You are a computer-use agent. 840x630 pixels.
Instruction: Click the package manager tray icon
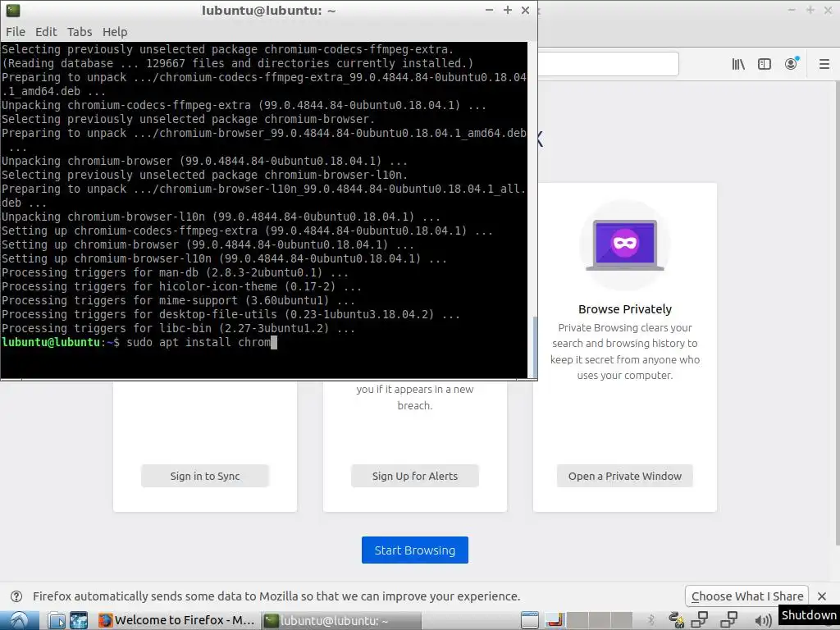tap(677, 620)
